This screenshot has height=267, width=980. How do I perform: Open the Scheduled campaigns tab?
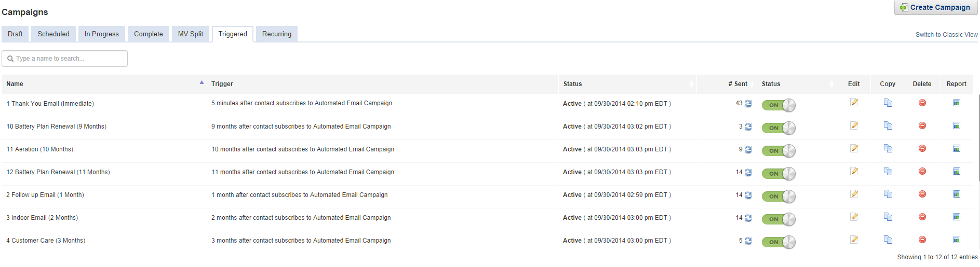click(x=53, y=34)
